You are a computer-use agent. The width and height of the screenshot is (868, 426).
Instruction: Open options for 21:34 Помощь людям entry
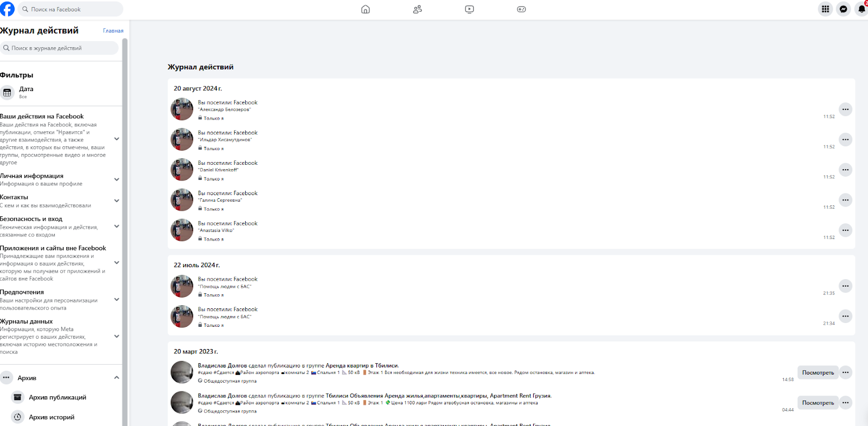coord(845,316)
